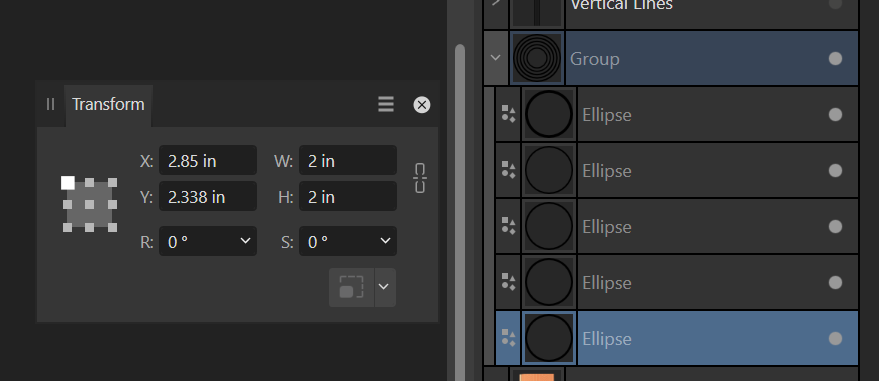Screen dimensions: 879x381
Task: Select the center anchor point in selector
Action: click(90, 205)
